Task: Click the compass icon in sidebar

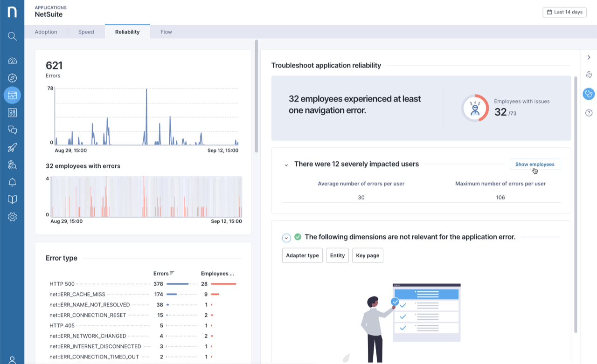Action: [12, 78]
